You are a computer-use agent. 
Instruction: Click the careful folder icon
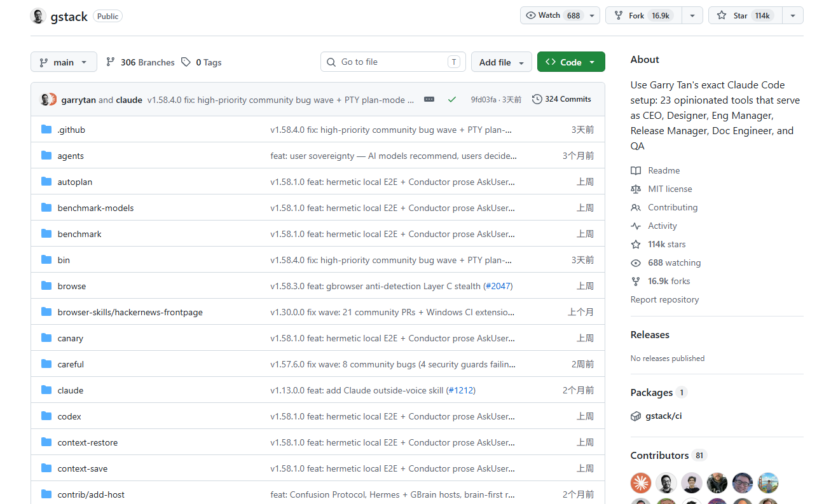click(x=46, y=364)
